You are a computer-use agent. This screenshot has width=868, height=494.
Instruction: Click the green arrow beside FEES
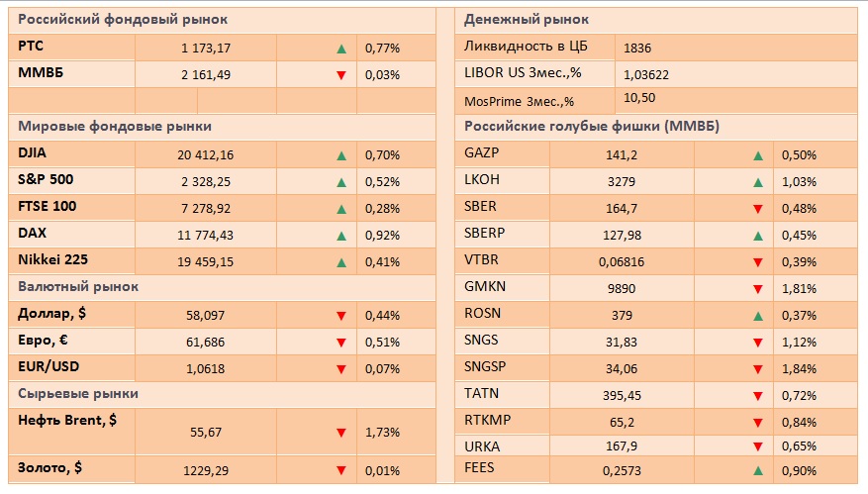pos(758,470)
